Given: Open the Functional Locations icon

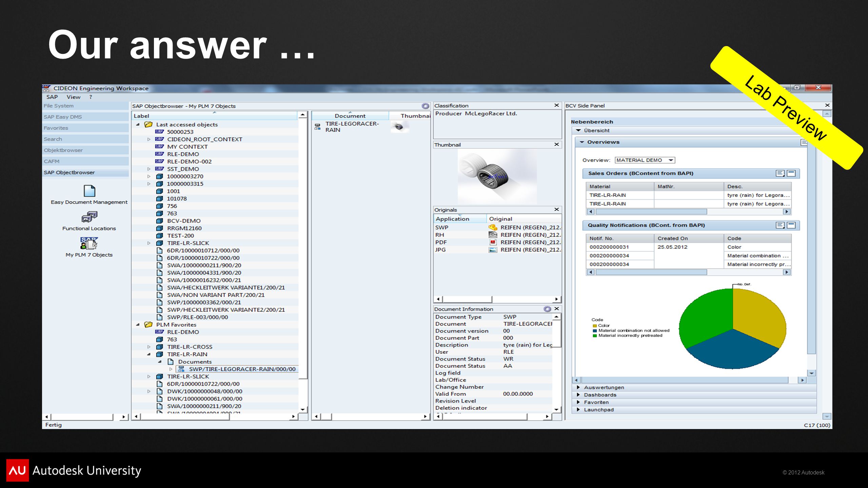Looking at the screenshot, I should [x=89, y=217].
